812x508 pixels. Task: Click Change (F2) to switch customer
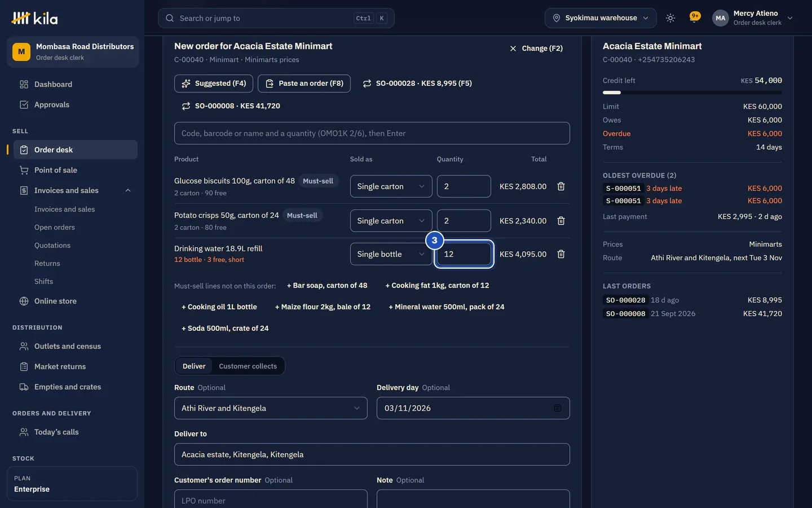tap(536, 49)
